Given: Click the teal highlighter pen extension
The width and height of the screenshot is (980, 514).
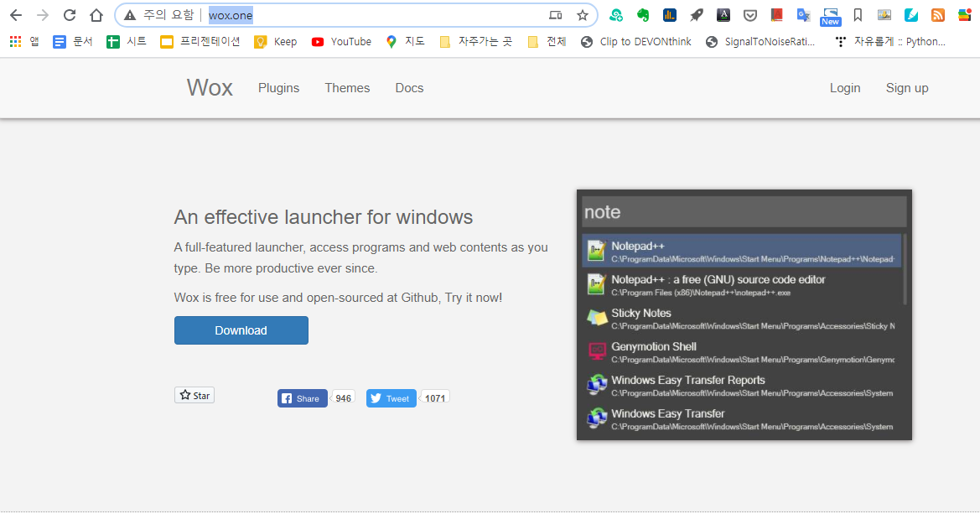Looking at the screenshot, I should tap(911, 15).
